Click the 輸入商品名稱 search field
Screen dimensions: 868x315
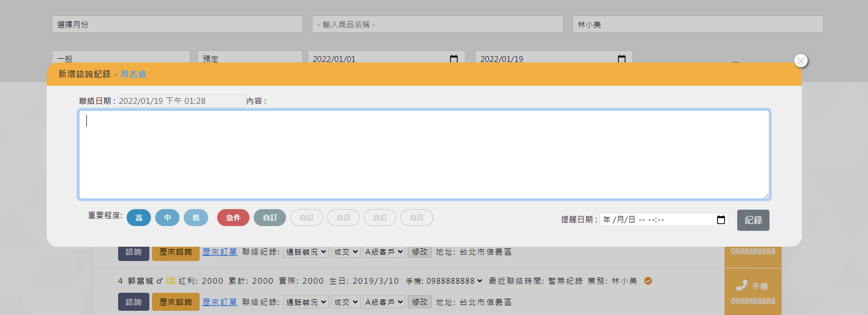point(437,24)
